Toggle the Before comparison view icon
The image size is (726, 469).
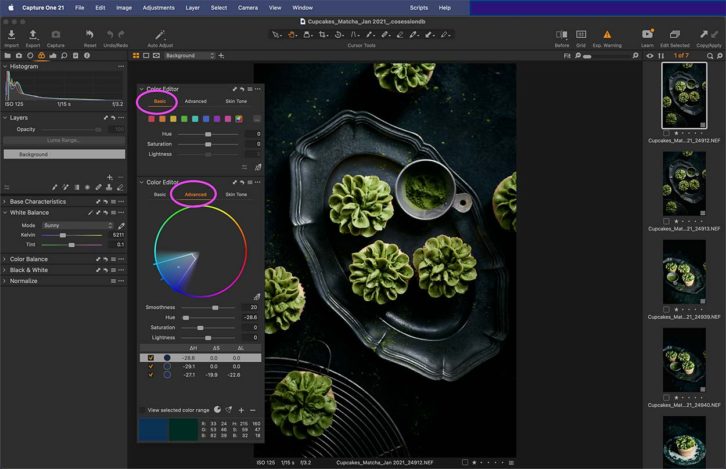click(562, 35)
